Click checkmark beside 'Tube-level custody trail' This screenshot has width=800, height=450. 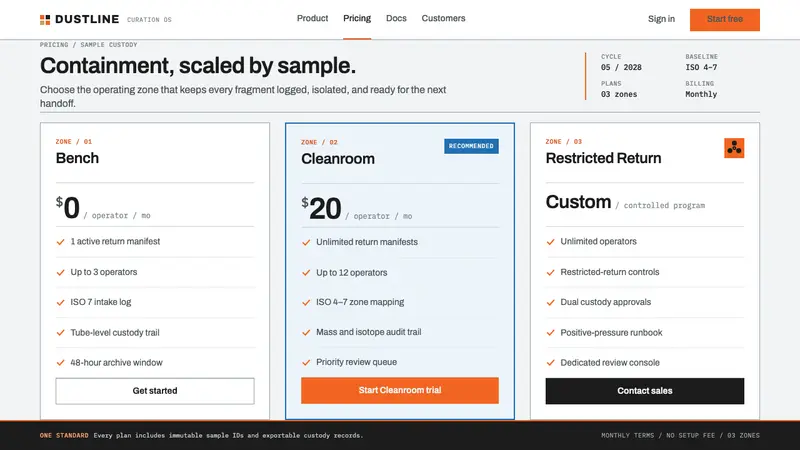point(60,333)
